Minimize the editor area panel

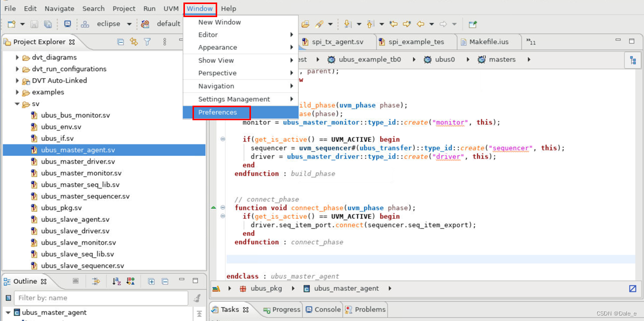[x=618, y=40]
